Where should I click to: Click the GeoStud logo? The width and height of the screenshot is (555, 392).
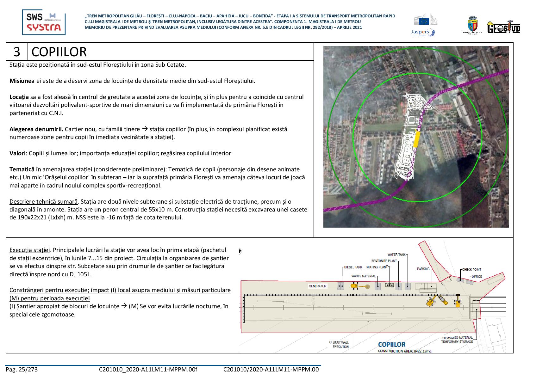click(x=503, y=28)
